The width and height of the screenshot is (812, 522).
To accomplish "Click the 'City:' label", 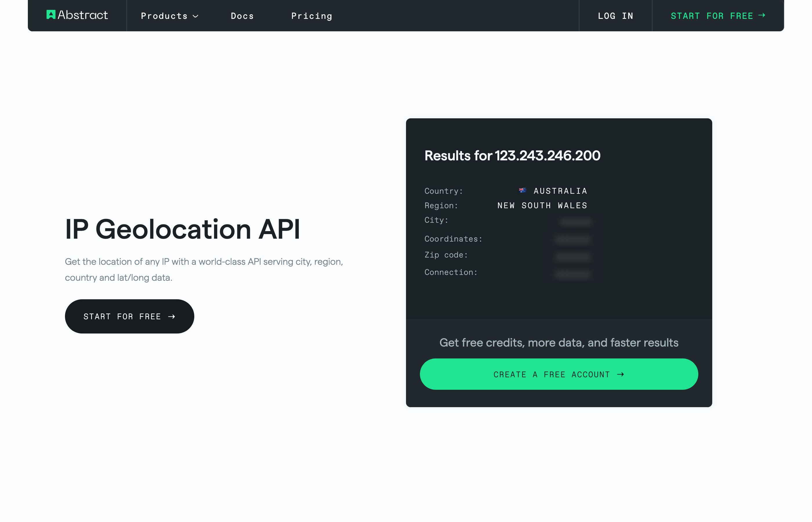I will tap(436, 220).
